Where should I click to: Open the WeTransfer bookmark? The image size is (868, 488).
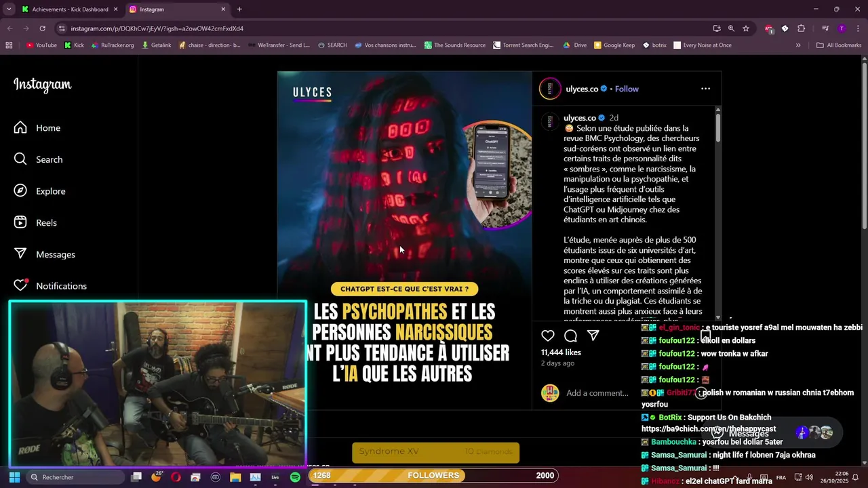279,45
